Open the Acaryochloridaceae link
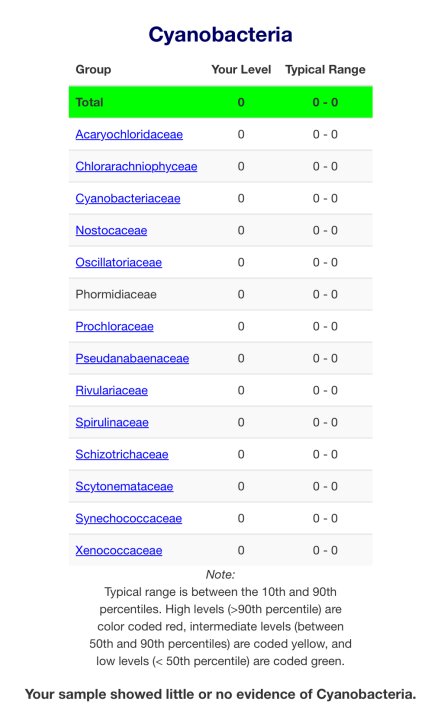The width and height of the screenshot is (441, 720). click(129, 135)
